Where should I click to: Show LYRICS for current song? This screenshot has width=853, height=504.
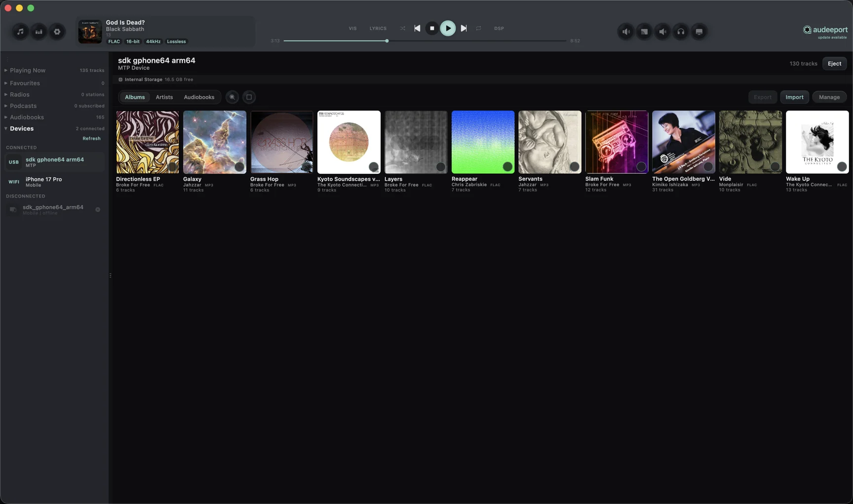378,28
